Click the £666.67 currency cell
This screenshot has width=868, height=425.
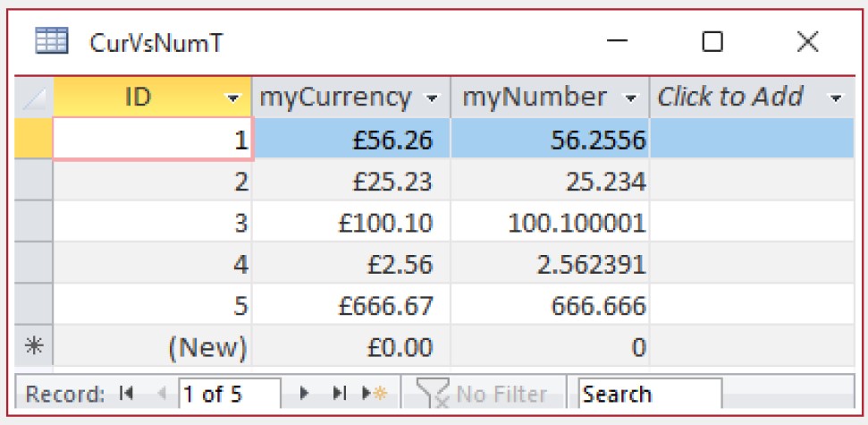[351, 307]
